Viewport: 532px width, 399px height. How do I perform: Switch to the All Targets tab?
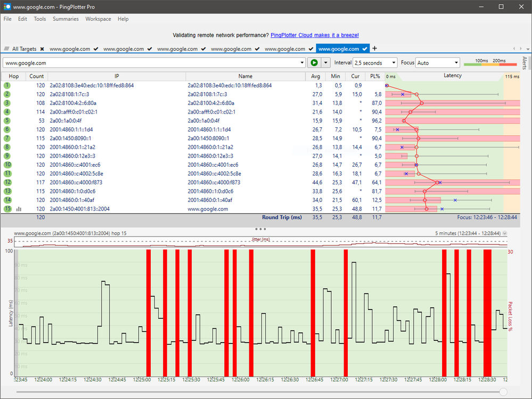point(26,48)
